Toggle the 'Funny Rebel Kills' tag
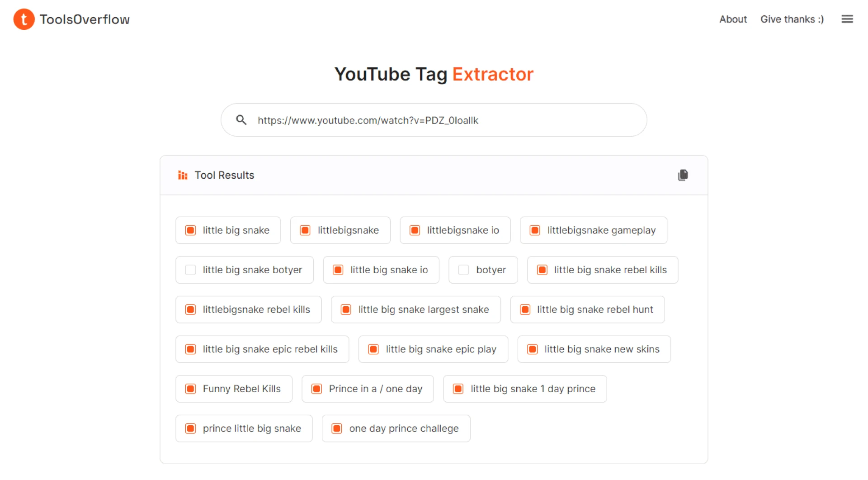 (x=191, y=389)
